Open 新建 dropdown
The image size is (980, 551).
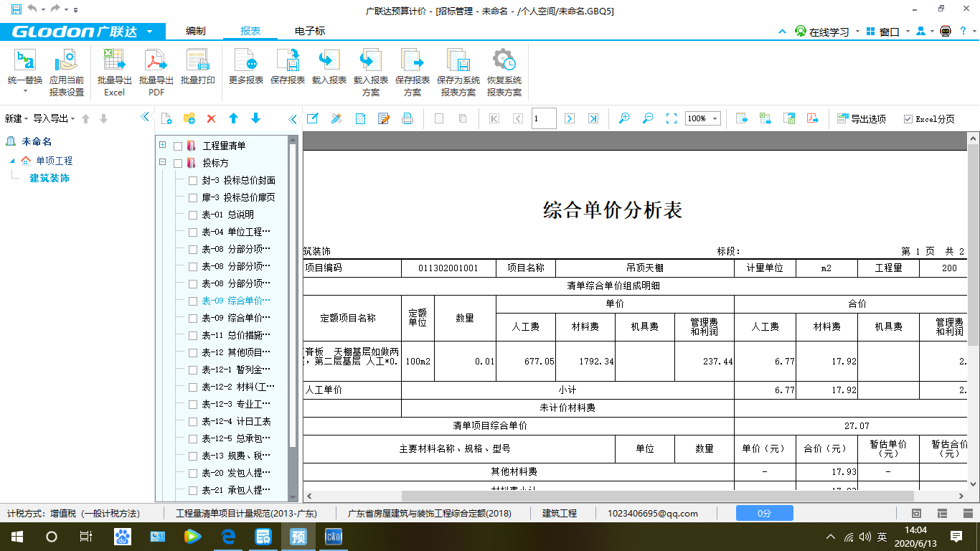click(x=17, y=118)
